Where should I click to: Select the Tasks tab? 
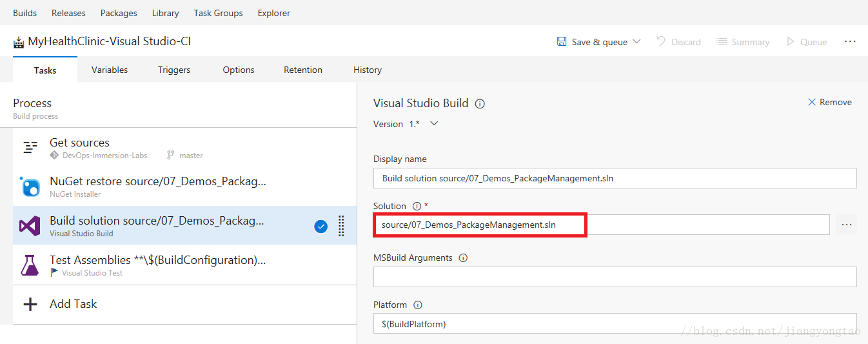[x=45, y=70]
